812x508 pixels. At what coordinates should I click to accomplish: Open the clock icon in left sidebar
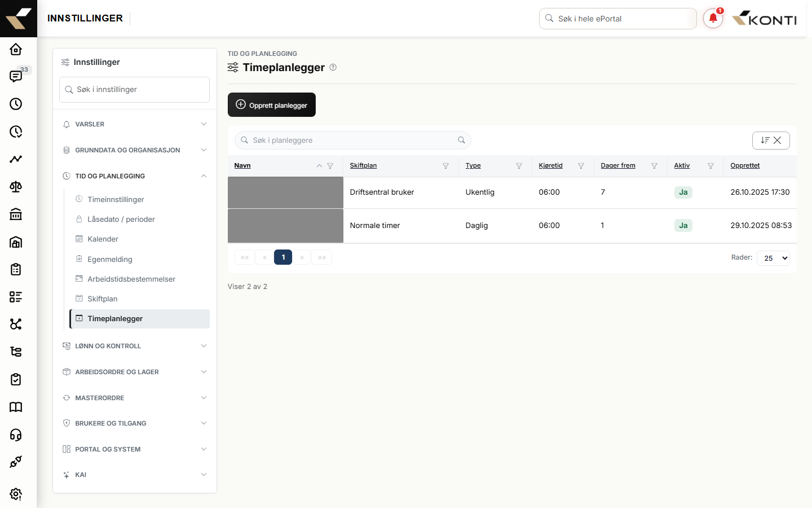pos(16,104)
